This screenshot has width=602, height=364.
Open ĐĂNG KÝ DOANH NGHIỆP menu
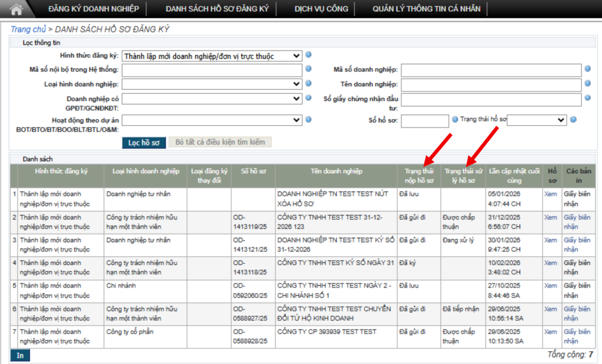94,9
